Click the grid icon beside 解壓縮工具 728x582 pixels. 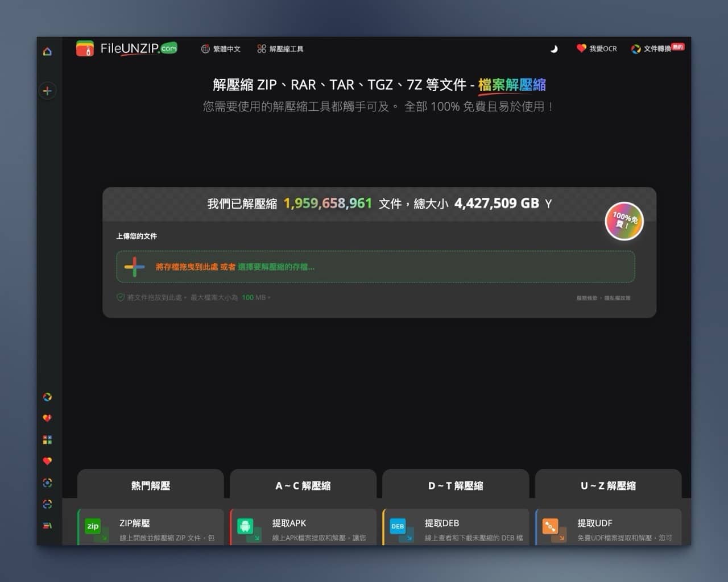[x=262, y=49]
